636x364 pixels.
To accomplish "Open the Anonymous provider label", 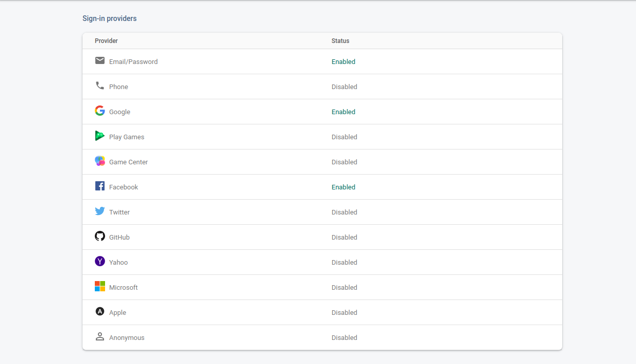I will pyautogui.click(x=127, y=337).
